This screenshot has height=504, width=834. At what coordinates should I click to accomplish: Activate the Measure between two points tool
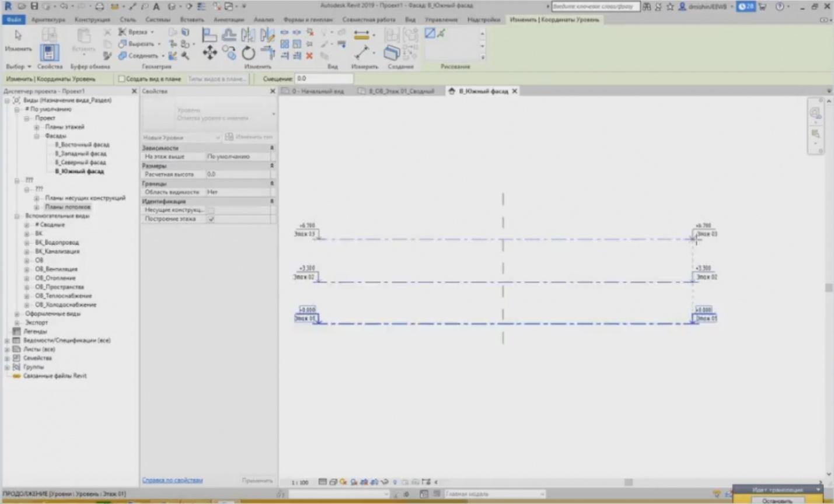[x=362, y=36]
